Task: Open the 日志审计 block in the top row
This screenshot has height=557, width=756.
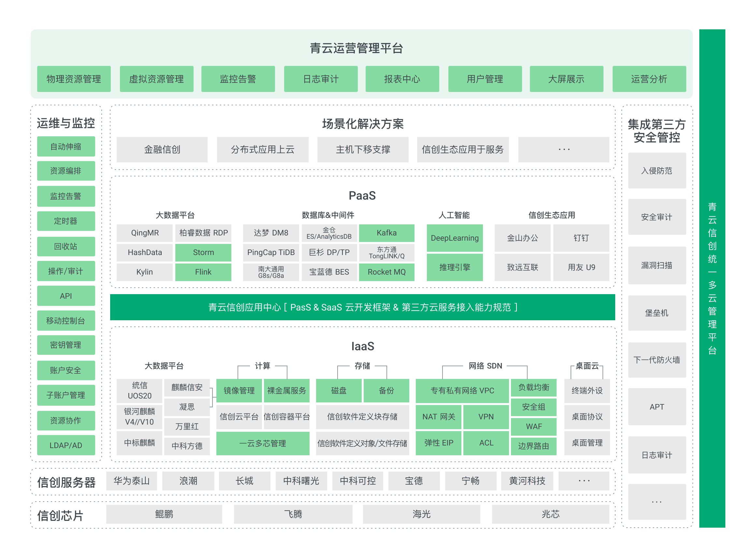Action: point(321,79)
